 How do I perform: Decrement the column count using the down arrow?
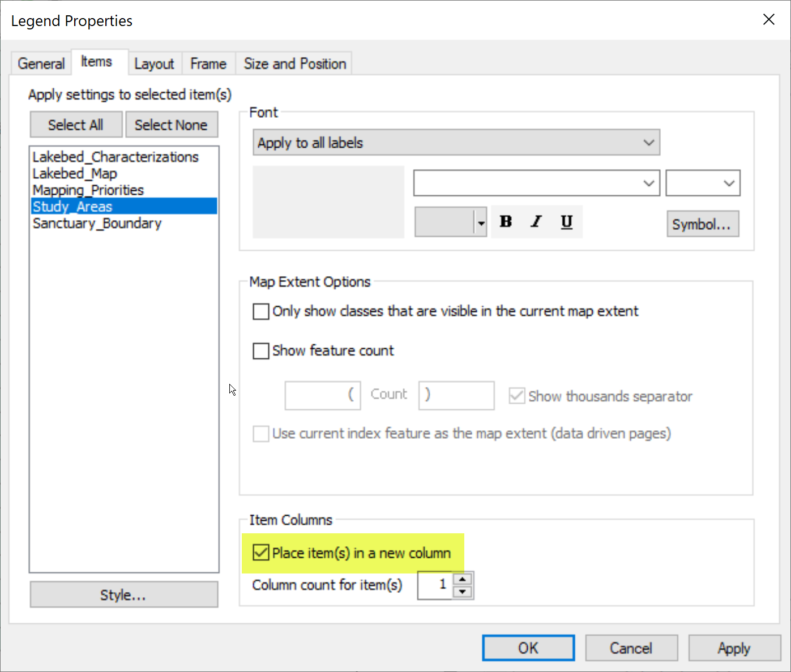point(463,591)
